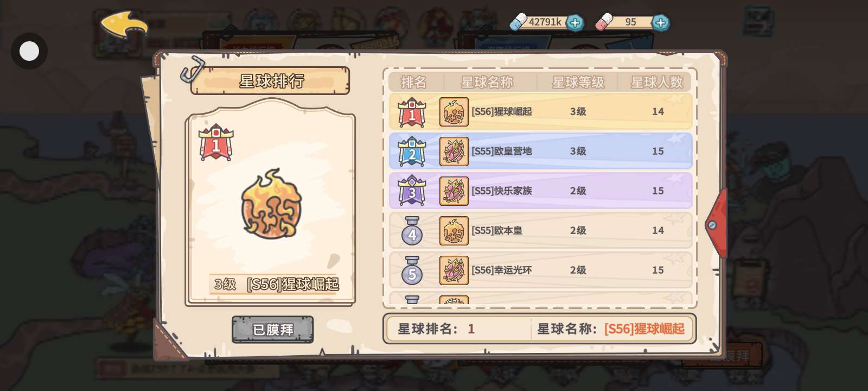The width and height of the screenshot is (868, 391).
Task: Click the 已膜拜 worship button
Action: (x=273, y=330)
